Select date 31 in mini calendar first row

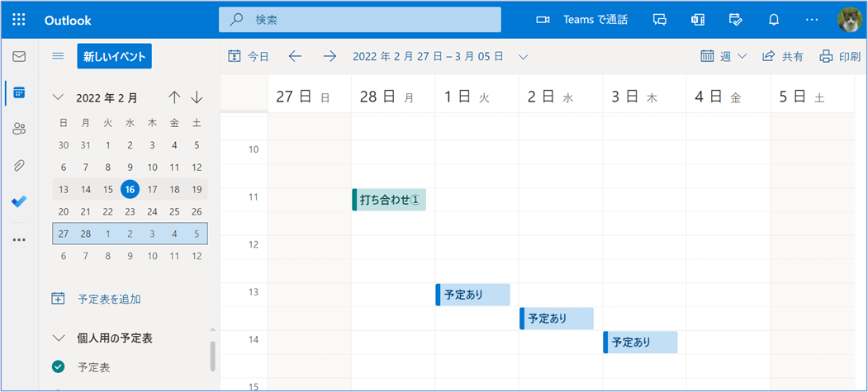point(86,145)
